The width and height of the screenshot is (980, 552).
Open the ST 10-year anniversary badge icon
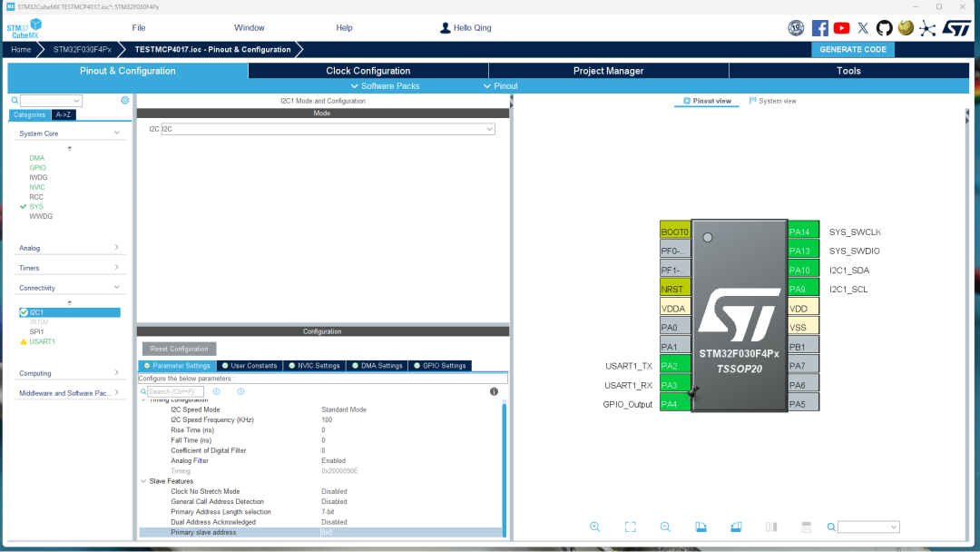point(796,28)
